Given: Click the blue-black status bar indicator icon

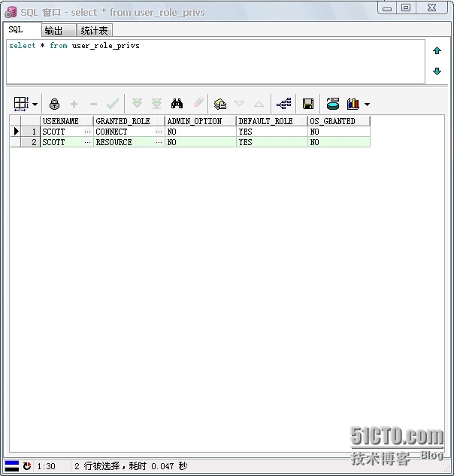Looking at the screenshot, I should (x=12, y=466).
